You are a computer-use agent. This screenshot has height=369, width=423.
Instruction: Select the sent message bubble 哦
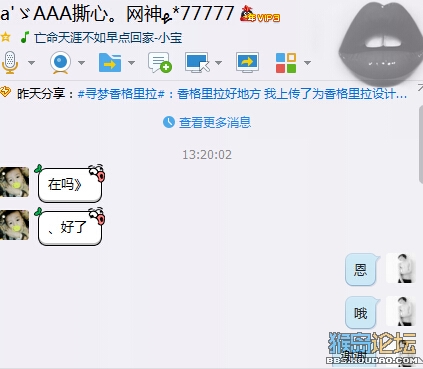(361, 313)
